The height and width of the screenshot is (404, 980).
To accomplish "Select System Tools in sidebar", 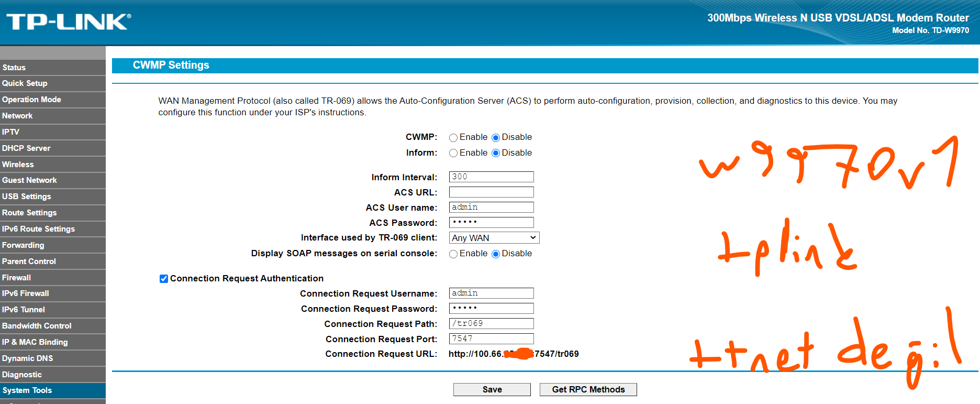I will coord(52,390).
